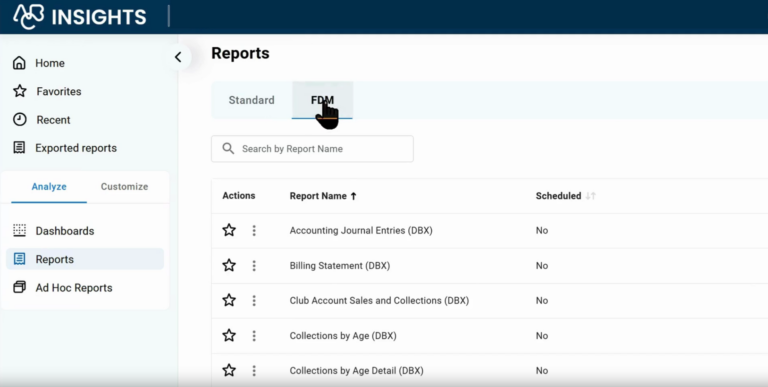The height and width of the screenshot is (387, 768).
Task: Open actions menu for Billing Statement
Action: (x=254, y=266)
